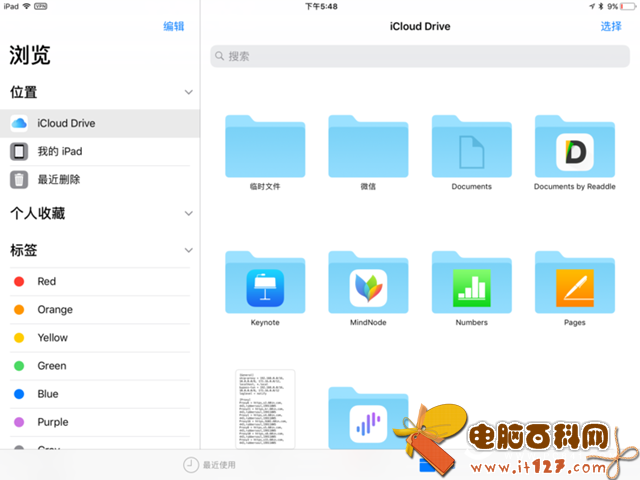Open the Documents folder
Viewport: 640px width, 480px height.
click(x=471, y=146)
